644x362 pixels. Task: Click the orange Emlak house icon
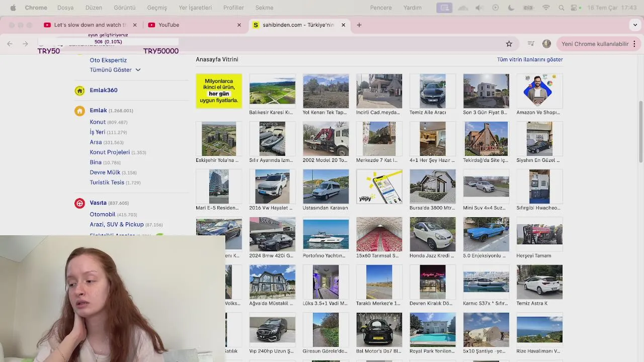click(x=79, y=111)
